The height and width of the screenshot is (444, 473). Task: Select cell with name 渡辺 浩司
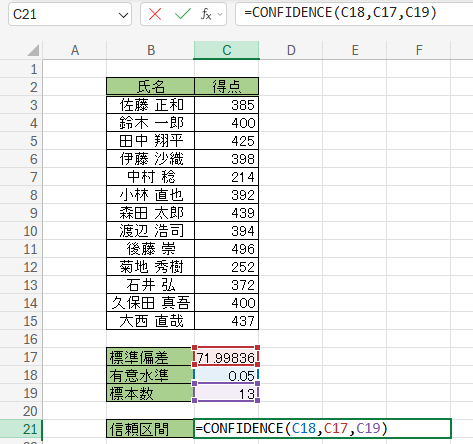pyautogui.click(x=150, y=231)
